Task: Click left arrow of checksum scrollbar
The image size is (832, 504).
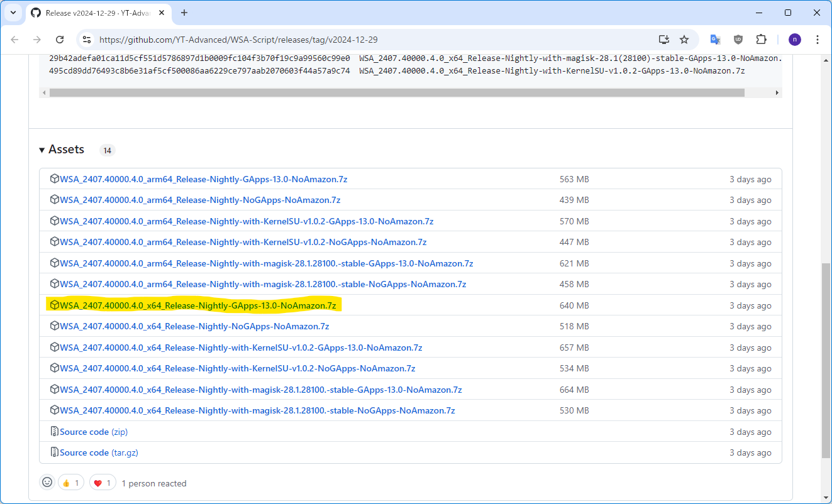Action: pyautogui.click(x=43, y=92)
